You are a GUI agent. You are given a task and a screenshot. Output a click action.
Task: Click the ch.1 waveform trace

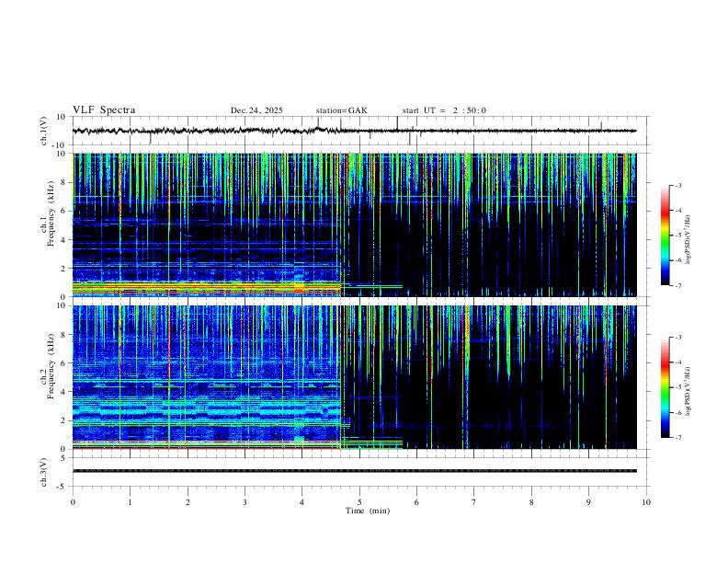click(x=354, y=131)
